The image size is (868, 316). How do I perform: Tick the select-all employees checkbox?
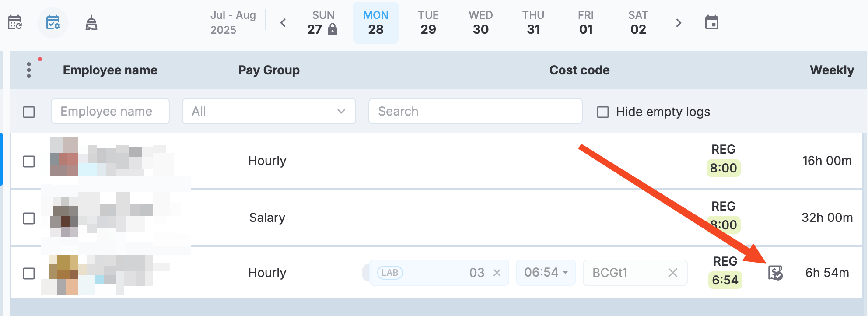[x=29, y=112]
